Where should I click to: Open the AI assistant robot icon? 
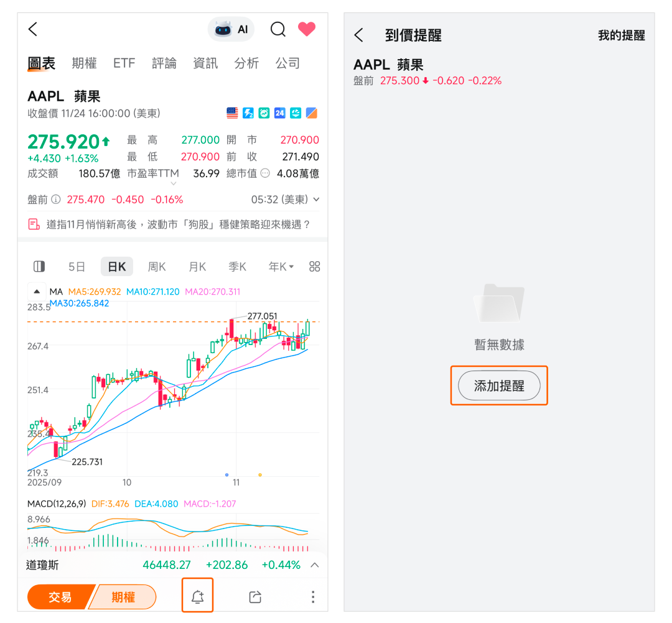click(x=231, y=30)
